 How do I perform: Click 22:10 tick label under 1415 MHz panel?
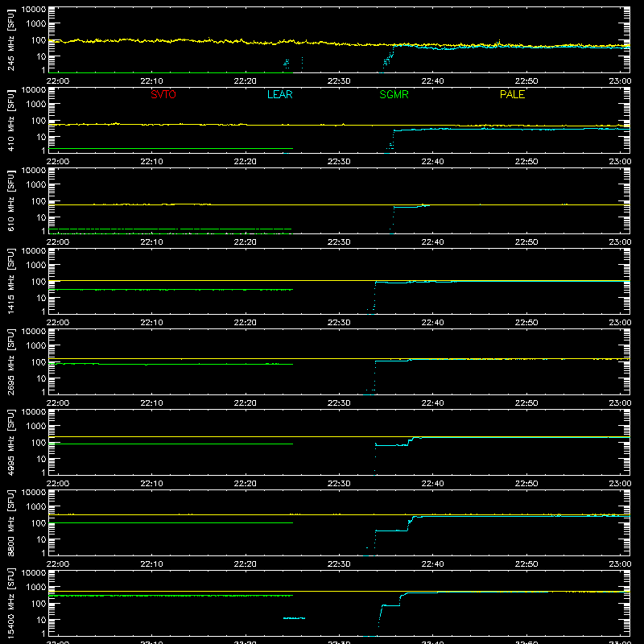coord(151,323)
